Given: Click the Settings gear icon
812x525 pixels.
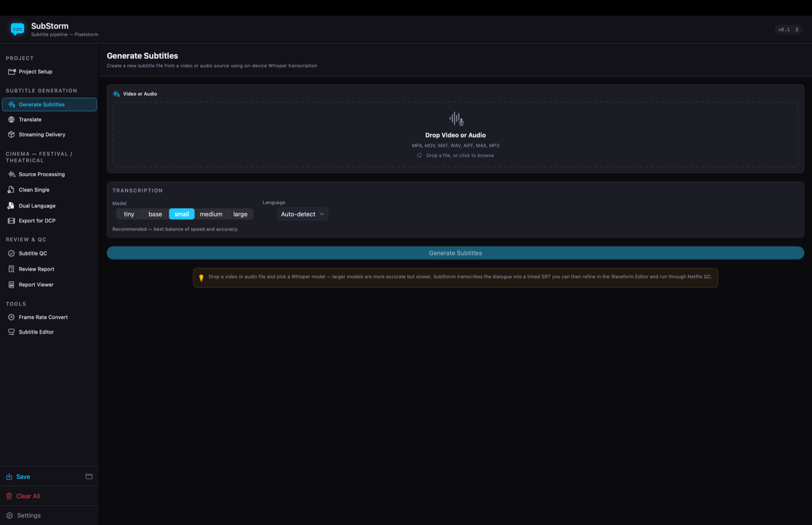Looking at the screenshot, I should [x=10, y=515].
